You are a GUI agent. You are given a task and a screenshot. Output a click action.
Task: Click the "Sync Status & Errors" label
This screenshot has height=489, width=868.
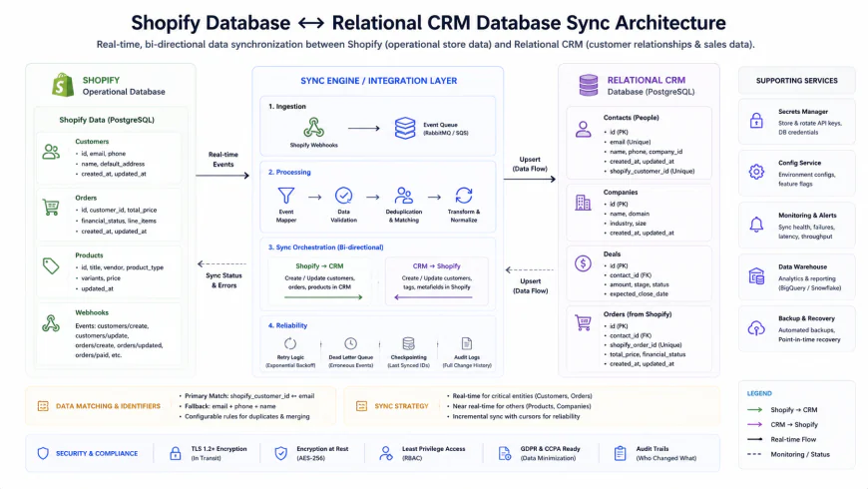[223, 280]
